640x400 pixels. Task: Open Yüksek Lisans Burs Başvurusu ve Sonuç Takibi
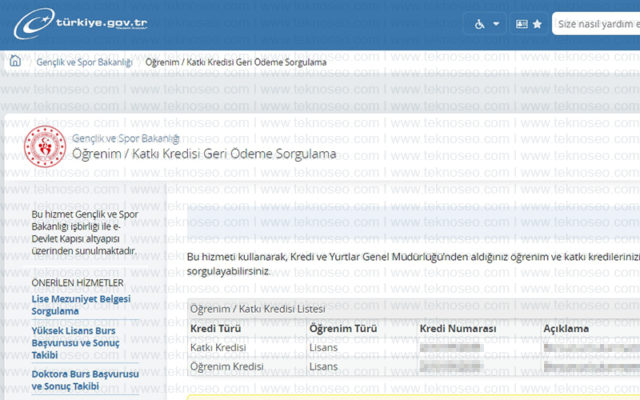[76, 342]
